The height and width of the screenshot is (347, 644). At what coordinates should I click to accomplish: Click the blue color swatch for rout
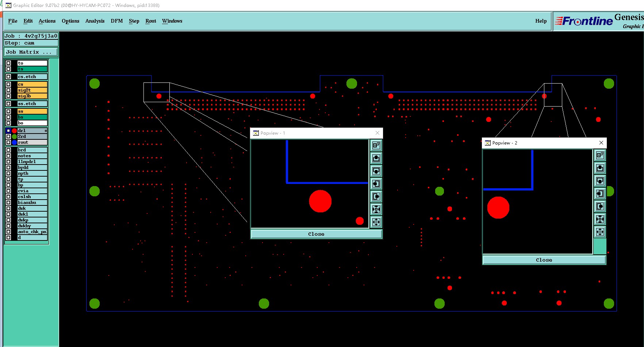coord(14,142)
